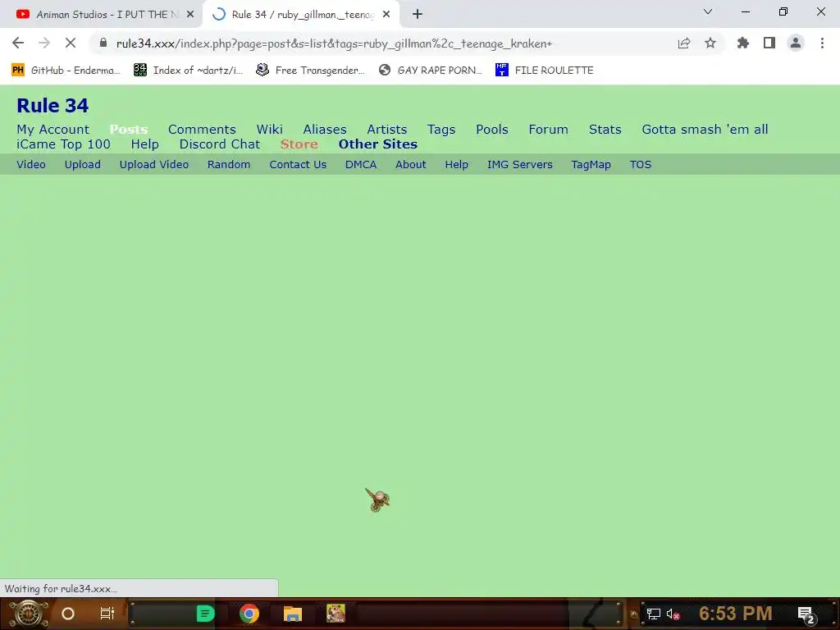Click the Chrome taskbar icon
This screenshot has width=840, height=630.
pyautogui.click(x=249, y=614)
